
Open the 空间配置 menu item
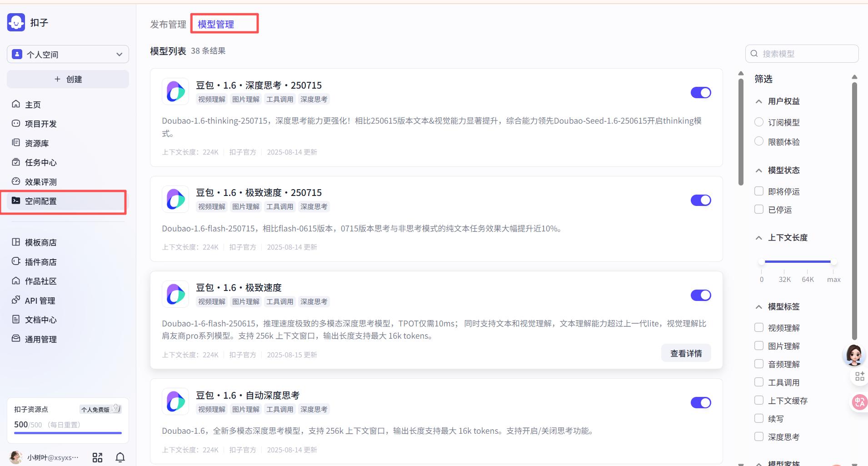point(41,200)
